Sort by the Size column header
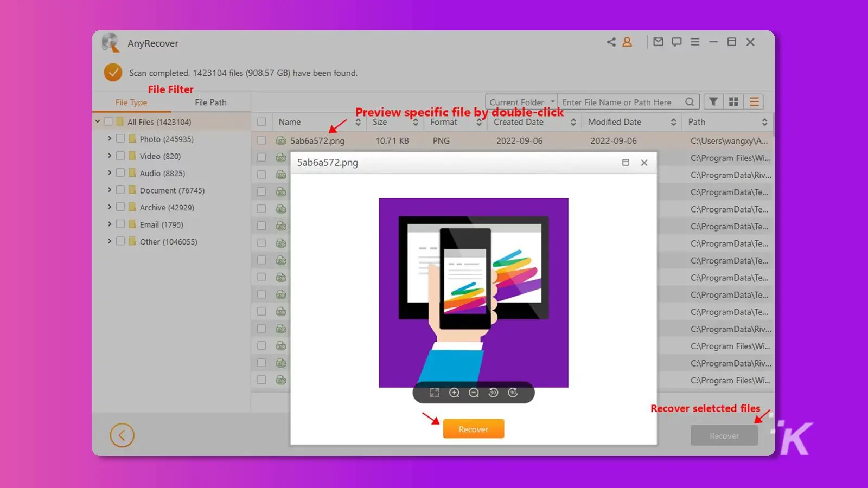The width and height of the screenshot is (868, 488). pos(395,122)
